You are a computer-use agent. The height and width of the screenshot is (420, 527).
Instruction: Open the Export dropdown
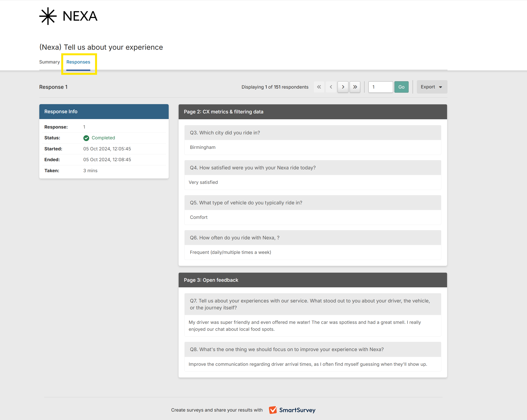[x=432, y=87]
